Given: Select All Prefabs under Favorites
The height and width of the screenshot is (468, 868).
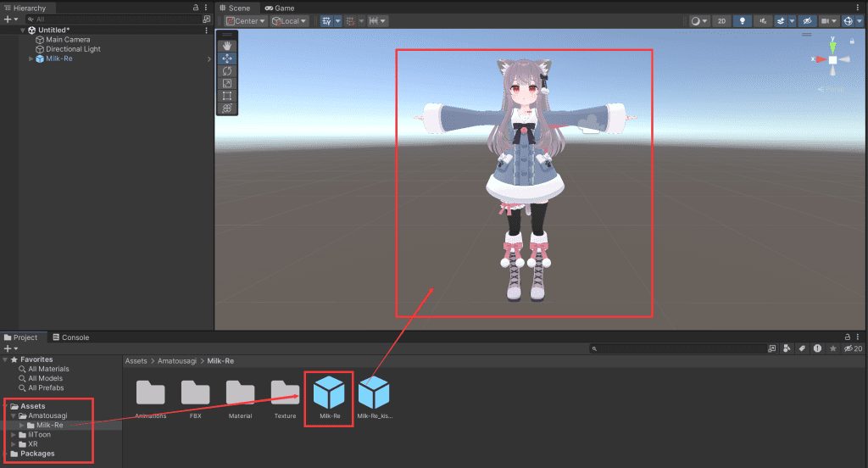Looking at the screenshot, I should (x=48, y=388).
